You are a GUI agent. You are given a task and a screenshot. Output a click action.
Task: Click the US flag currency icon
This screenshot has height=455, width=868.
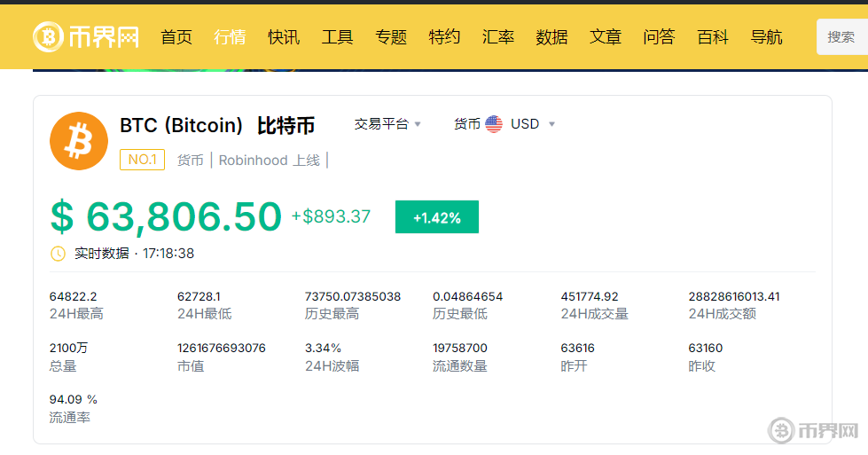pos(494,124)
